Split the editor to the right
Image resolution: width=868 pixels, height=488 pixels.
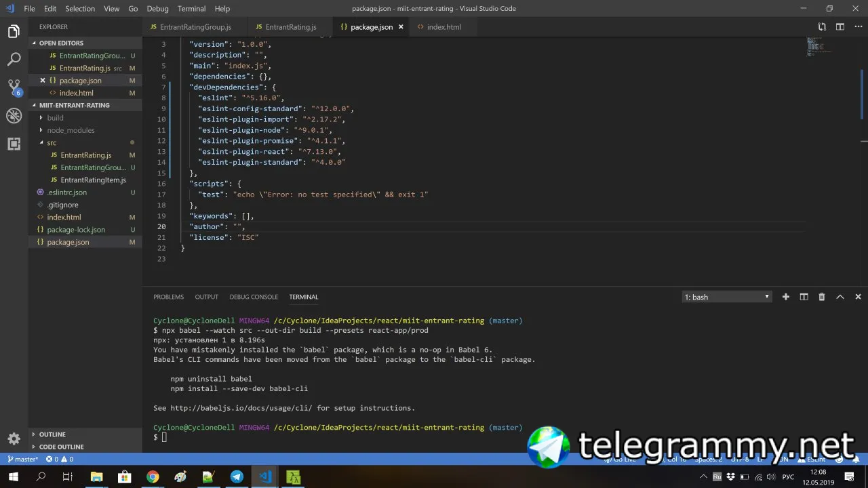point(840,27)
